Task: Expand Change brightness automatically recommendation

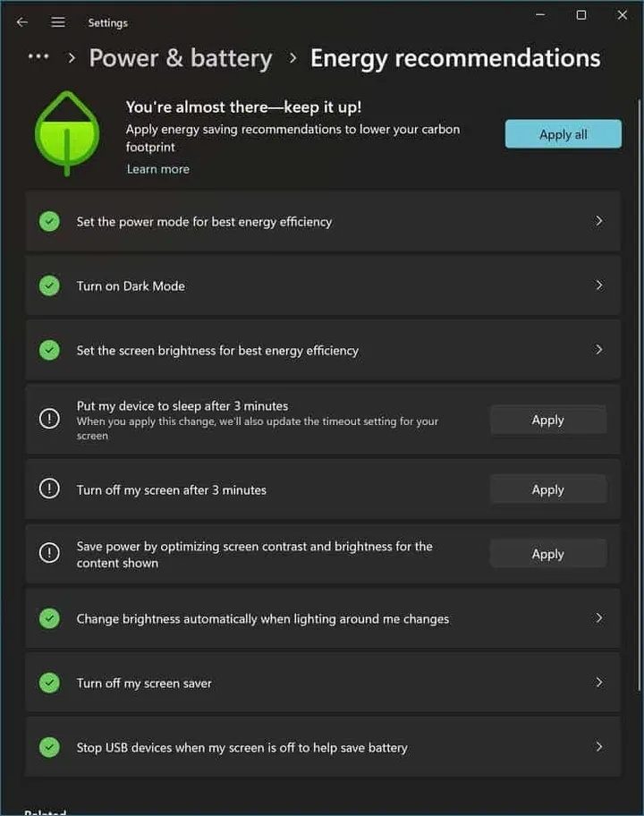Action: [x=598, y=618]
